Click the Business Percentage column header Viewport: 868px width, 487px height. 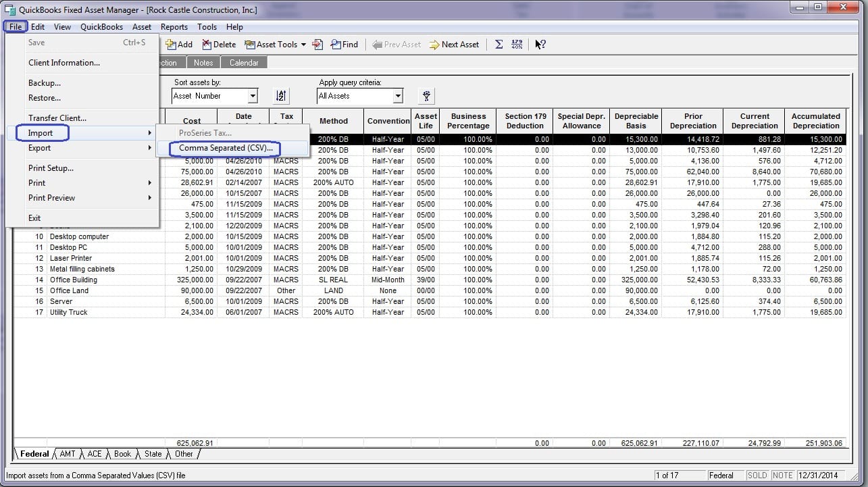click(469, 121)
